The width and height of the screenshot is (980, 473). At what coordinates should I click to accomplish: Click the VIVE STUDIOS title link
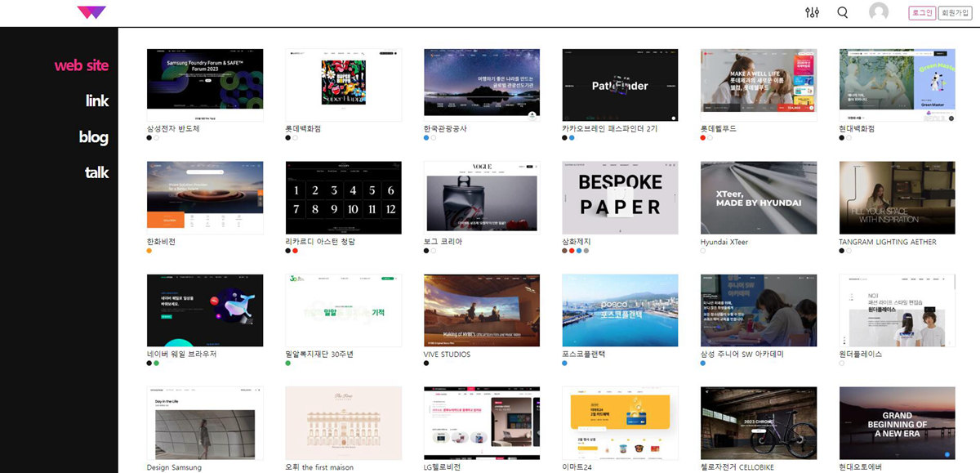pyautogui.click(x=448, y=355)
